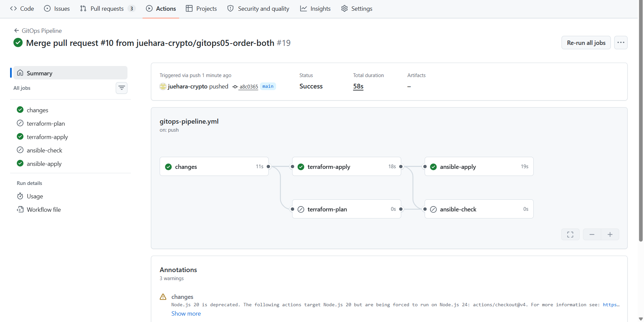Click the 58s total duration link
644x322 pixels.
point(358,86)
